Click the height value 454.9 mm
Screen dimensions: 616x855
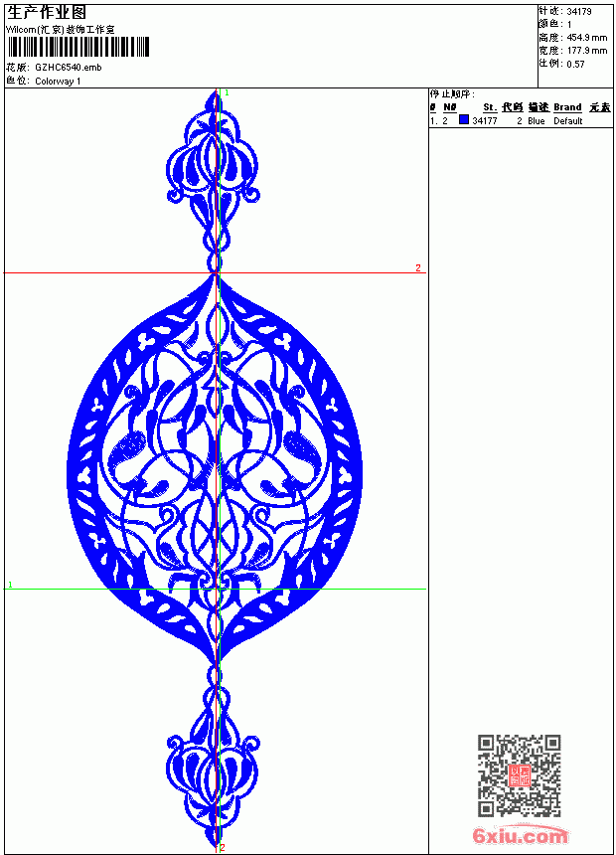[587, 38]
